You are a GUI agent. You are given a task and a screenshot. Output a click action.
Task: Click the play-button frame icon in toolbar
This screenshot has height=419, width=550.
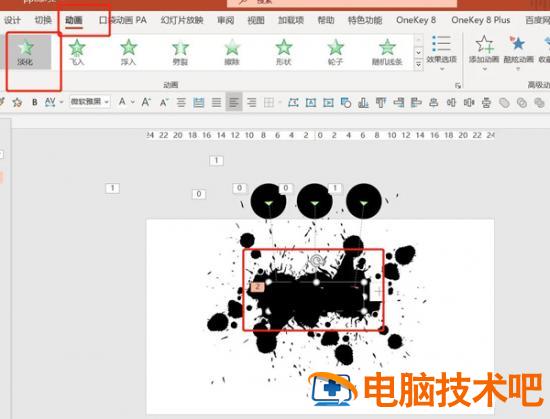click(x=328, y=102)
